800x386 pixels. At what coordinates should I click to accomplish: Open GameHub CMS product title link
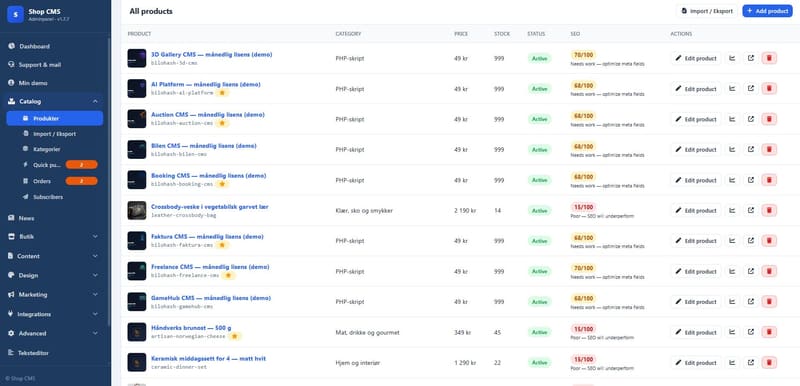(x=211, y=298)
